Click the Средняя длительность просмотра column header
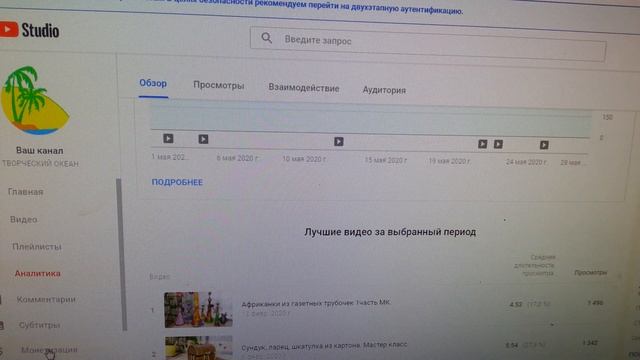640x360 pixels. (534, 265)
